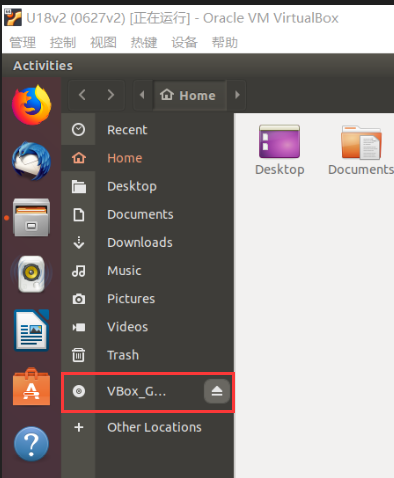Launch Thunderbird Mail from the dock
Viewport: 394px width, 478px height.
coord(32,161)
